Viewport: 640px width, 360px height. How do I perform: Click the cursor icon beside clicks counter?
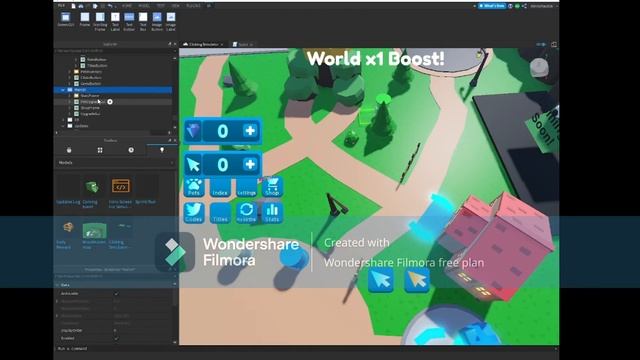pyautogui.click(x=193, y=164)
